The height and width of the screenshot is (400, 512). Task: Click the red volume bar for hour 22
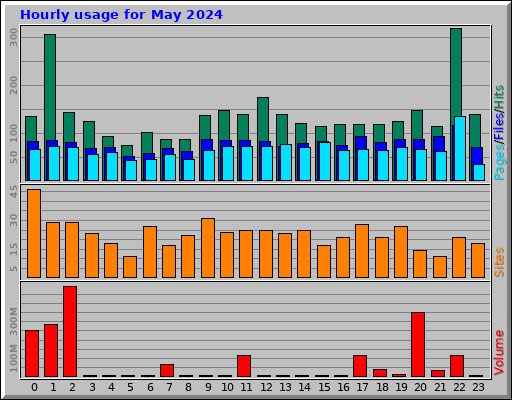pos(457,366)
